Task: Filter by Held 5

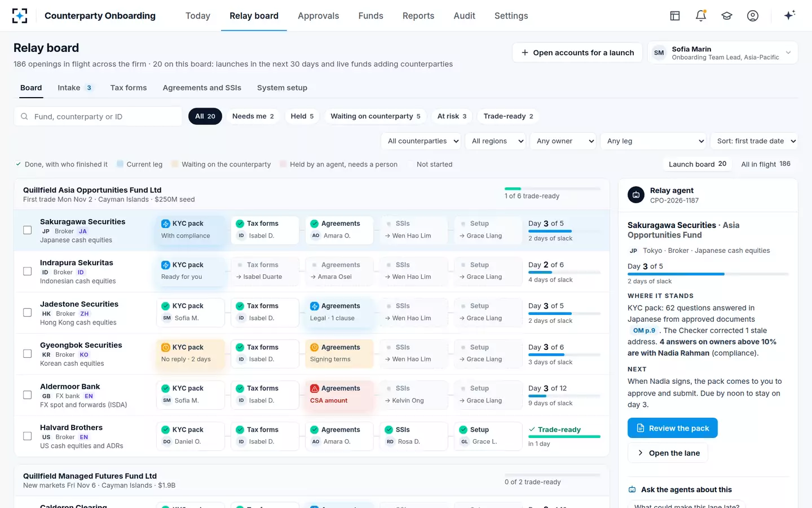Action: coord(302,116)
